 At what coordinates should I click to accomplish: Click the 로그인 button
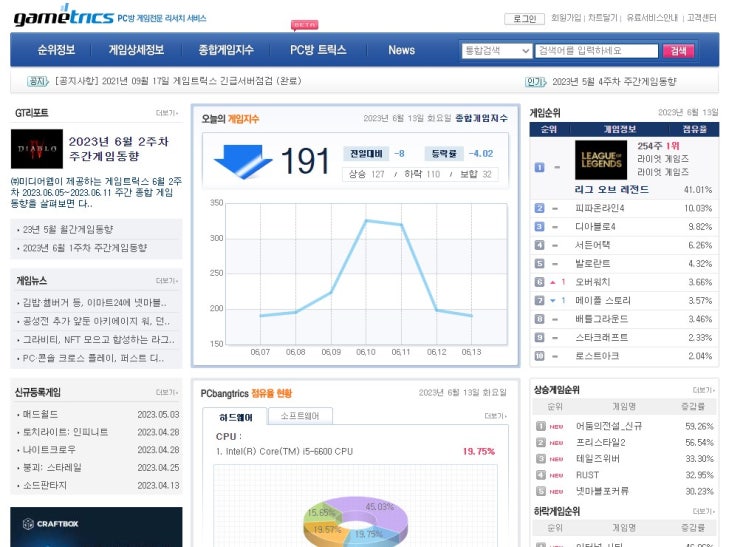pyautogui.click(x=525, y=18)
